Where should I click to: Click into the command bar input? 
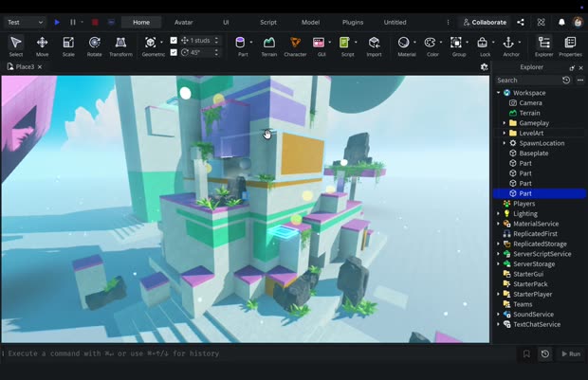[x=259, y=353]
